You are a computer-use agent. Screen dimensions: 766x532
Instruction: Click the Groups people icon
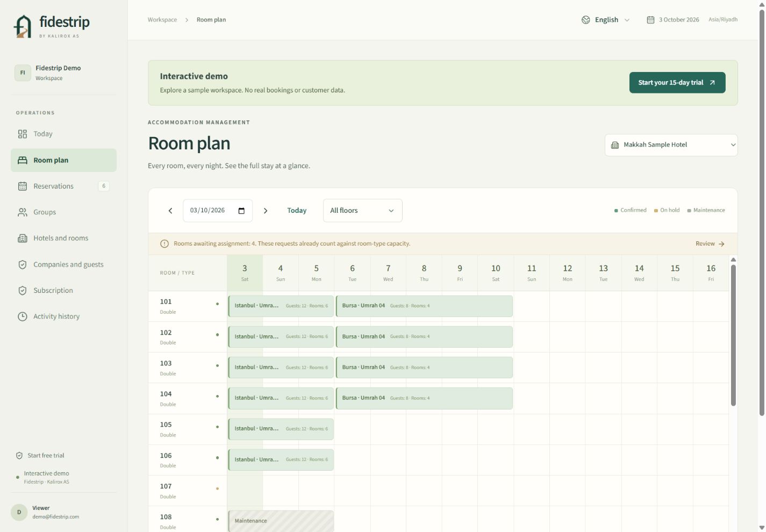(23, 212)
